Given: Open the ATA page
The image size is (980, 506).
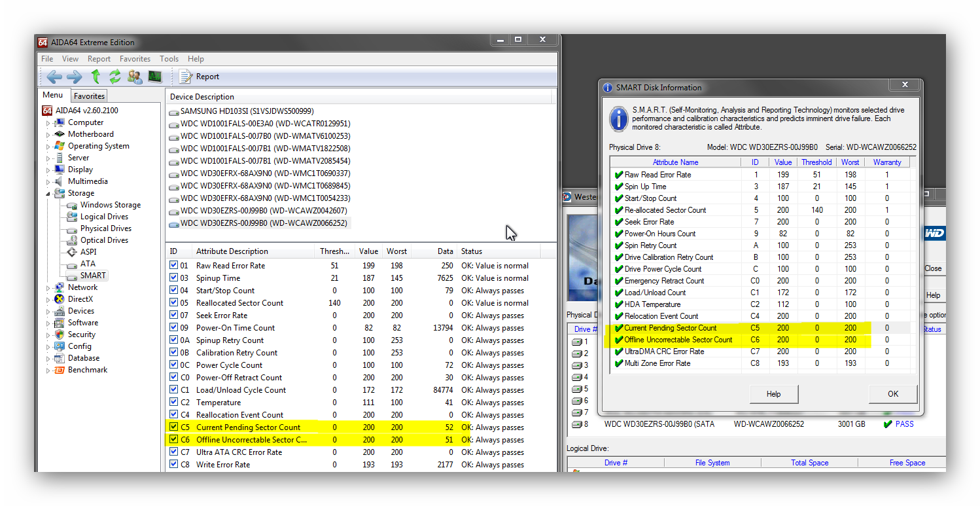Looking at the screenshot, I should 88,264.
